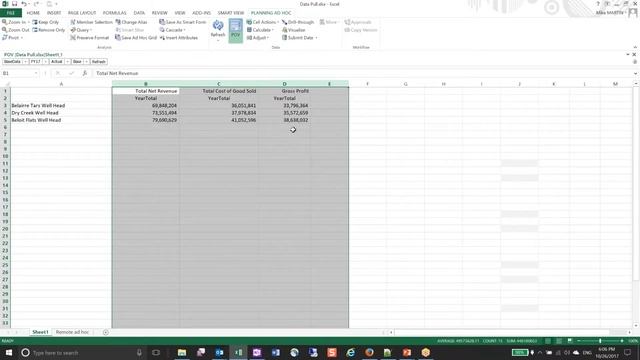Click Smart Slice in the ribbon

pyautogui.click(x=130, y=30)
